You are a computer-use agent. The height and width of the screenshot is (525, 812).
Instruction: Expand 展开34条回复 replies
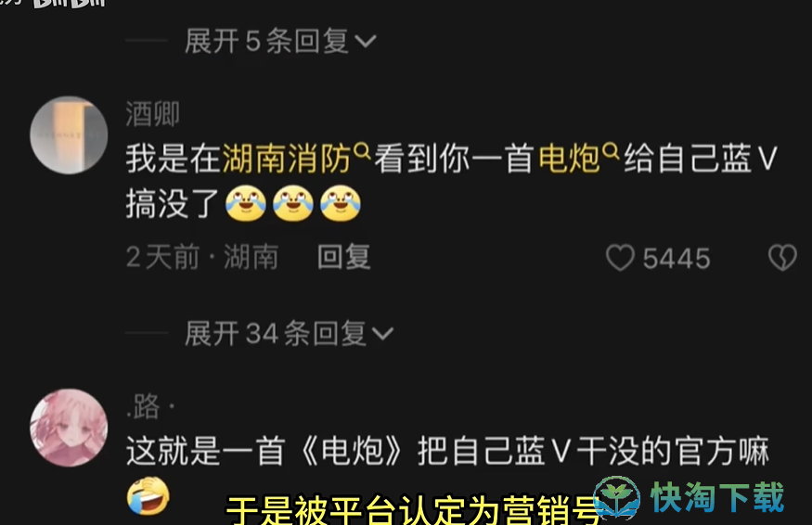click(x=289, y=333)
